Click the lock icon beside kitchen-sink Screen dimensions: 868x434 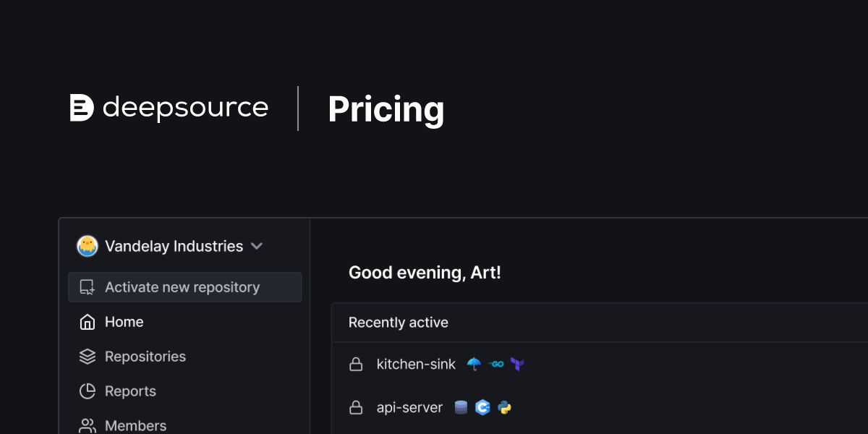(x=356, y=365)
